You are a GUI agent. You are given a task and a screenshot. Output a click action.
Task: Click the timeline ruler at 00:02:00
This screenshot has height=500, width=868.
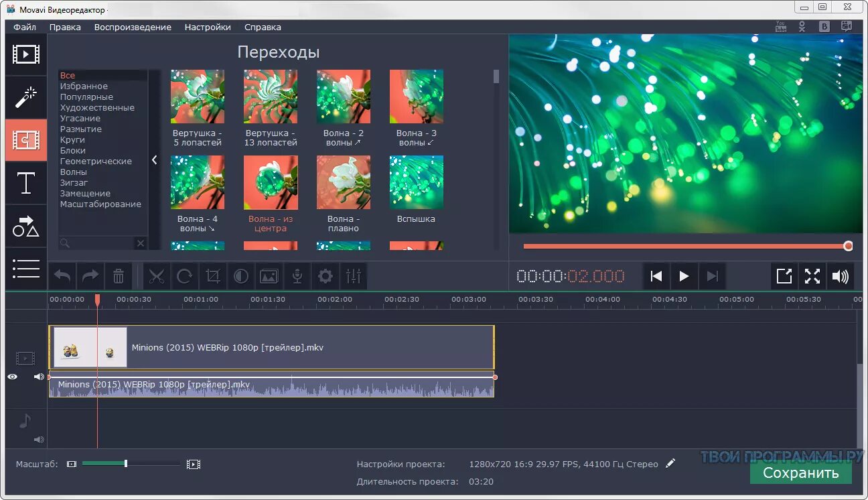click(335, 300)
